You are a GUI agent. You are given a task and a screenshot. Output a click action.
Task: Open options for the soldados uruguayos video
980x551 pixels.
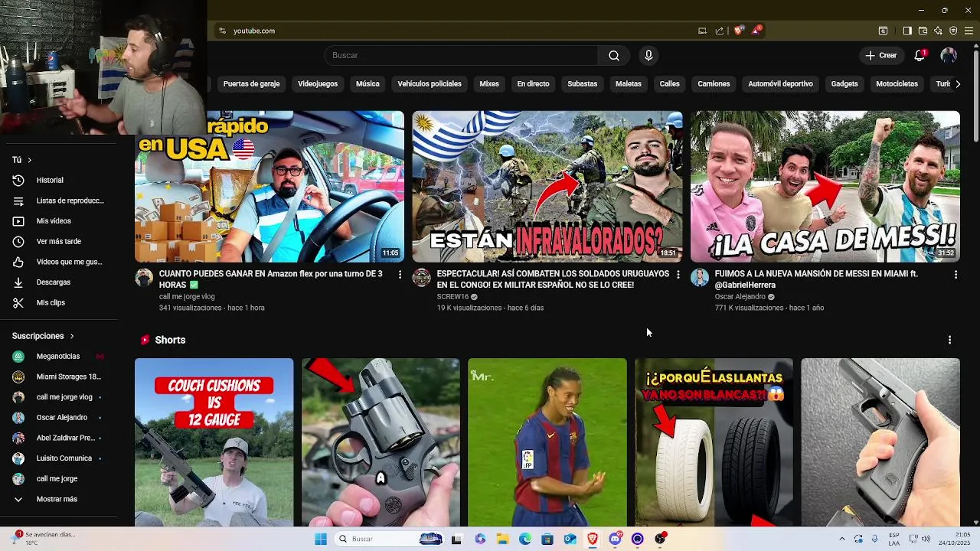pos(678,274)
